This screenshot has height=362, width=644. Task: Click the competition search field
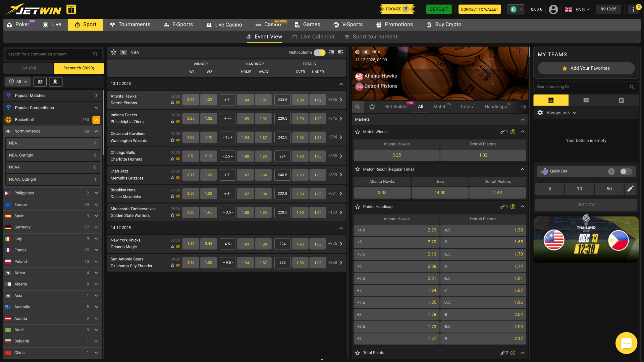[x=50, y=54]
